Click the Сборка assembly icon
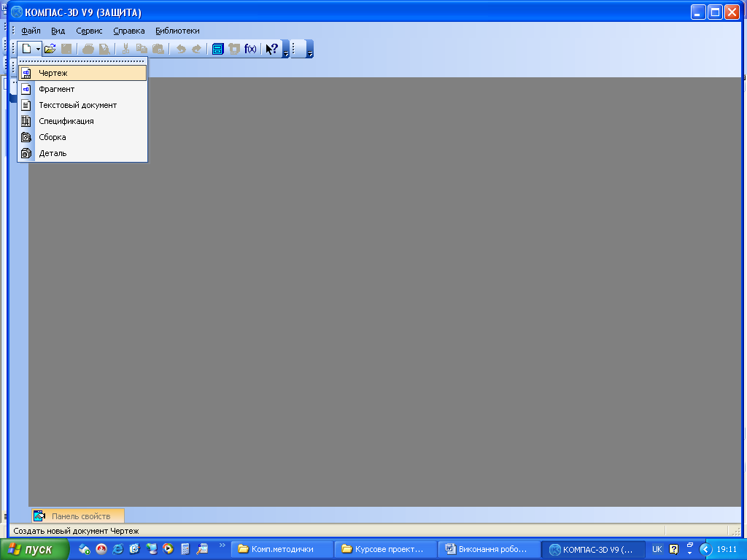Image resolution: width=747 pixels, height=560 pixels. click(27, 137)
